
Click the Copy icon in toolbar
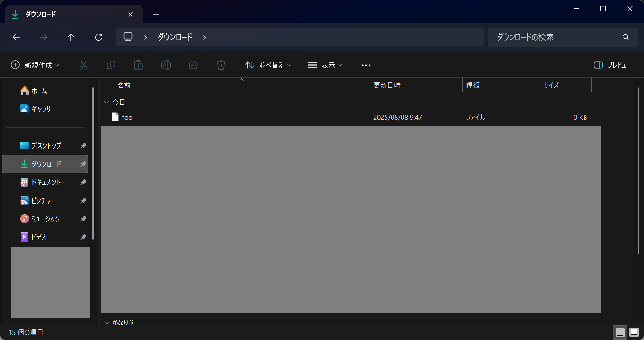111,65
